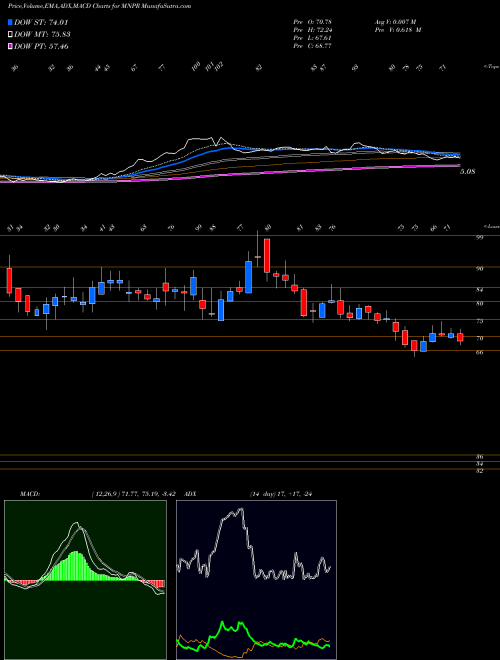Click the chart title mentioning MNPR MunafaSutra.com
The image size is (500, 660).
[100, 6]
